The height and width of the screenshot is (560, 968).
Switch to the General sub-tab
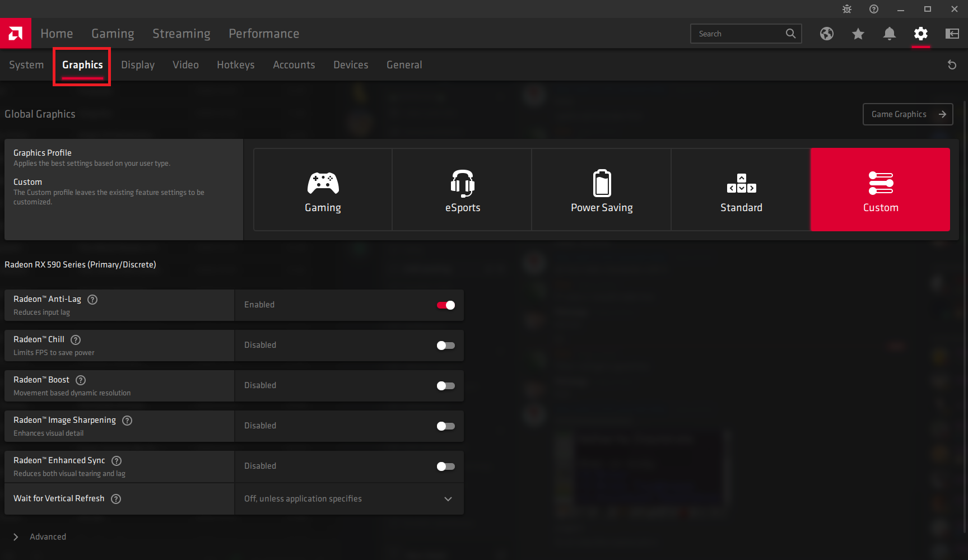(404, 65)
